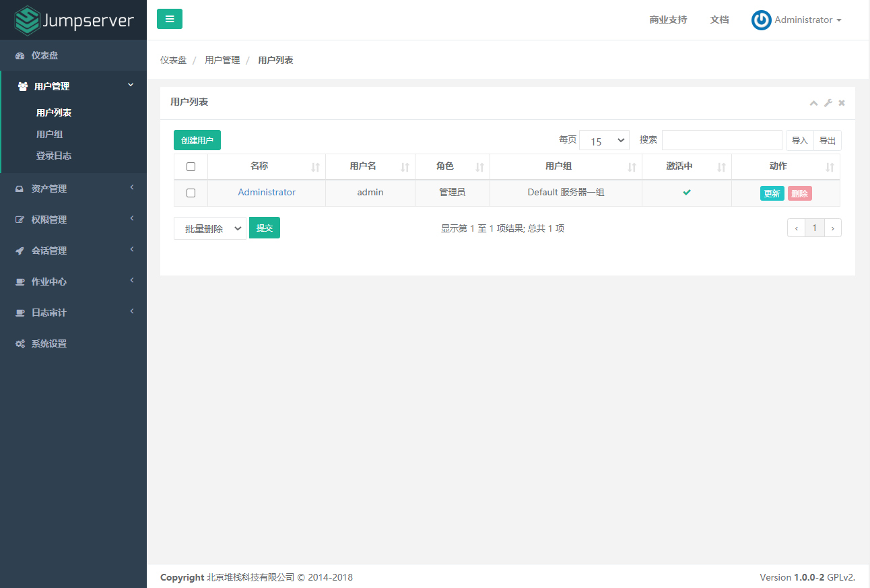Toggle the green 激活中 status check
Image resolution: width=870 pixels, height=588 pixels.
(x=686, y=193)
